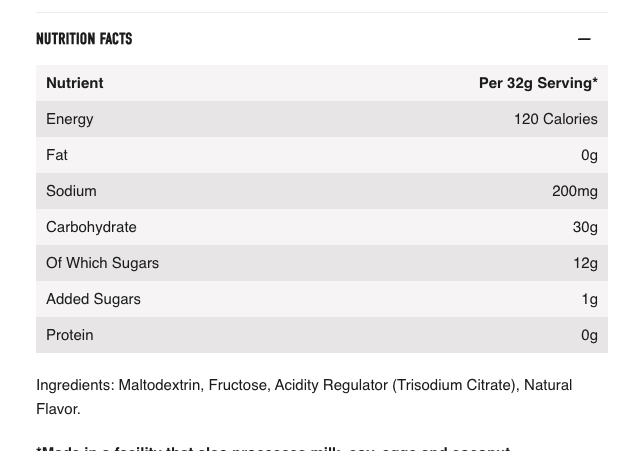The width and height of the screenshot is (643, 451).
Task: Click the 120 Calories value
Action: [x=555, y=119]
